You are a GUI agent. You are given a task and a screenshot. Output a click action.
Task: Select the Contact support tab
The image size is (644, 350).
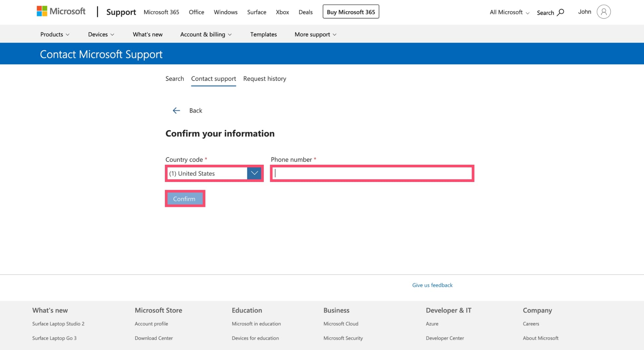214,79
